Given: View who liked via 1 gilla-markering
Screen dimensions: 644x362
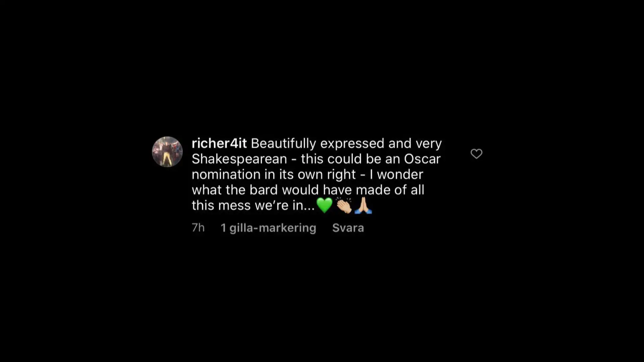Looking at the screenshot, I should pyautogui.click(x=268, y=228).
